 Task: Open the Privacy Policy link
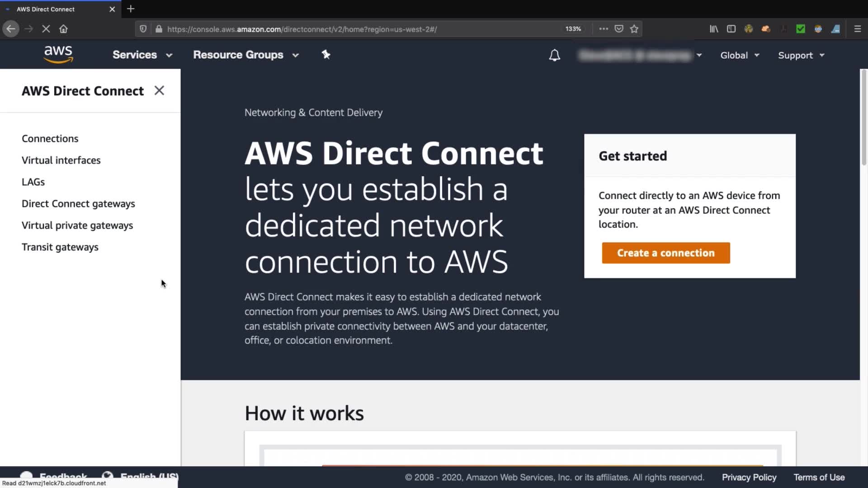point(749,477)
